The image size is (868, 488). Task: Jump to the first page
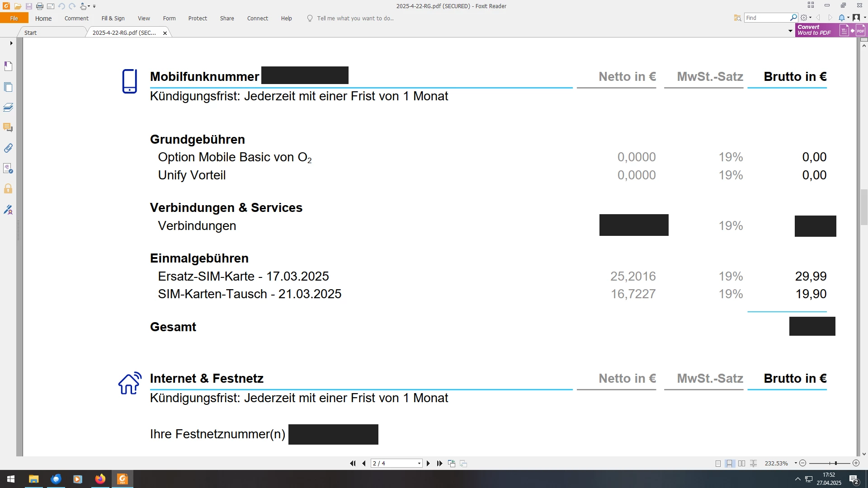(353, 464)
